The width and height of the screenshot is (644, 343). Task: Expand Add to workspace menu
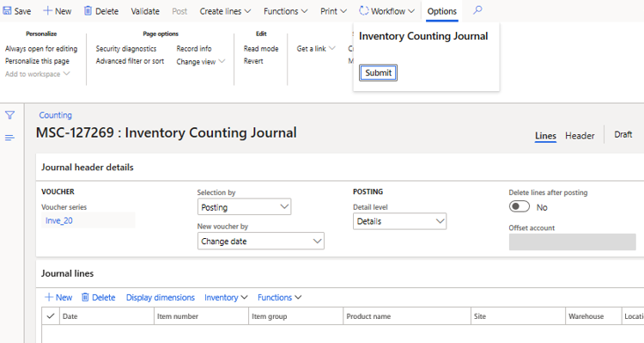click(38, 74)
